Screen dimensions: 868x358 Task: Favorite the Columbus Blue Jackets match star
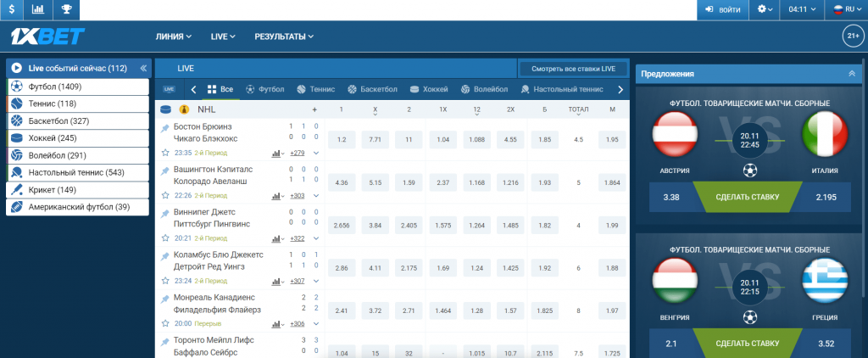coord(165,280)
